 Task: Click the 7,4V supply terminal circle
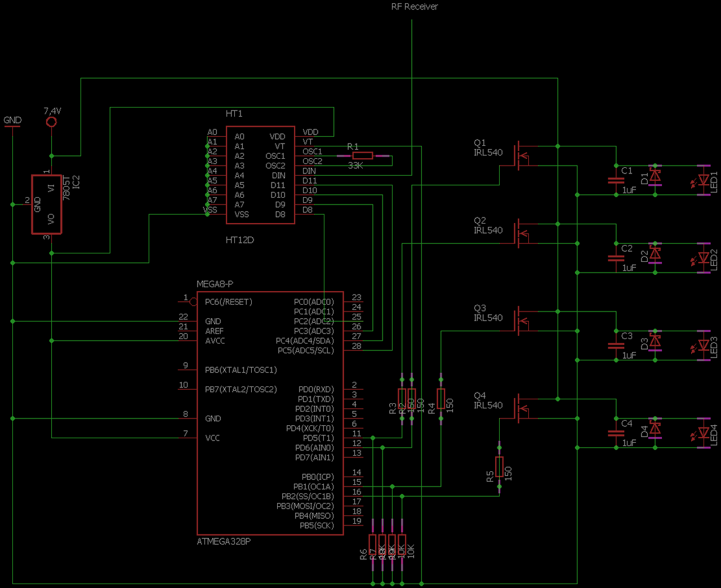coord(51,122)
